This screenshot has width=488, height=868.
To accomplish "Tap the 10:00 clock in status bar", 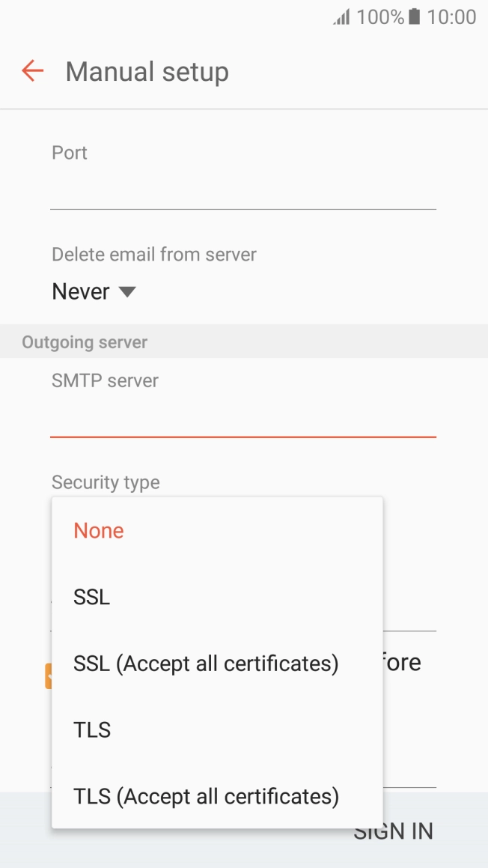I will tap(451, 17).
